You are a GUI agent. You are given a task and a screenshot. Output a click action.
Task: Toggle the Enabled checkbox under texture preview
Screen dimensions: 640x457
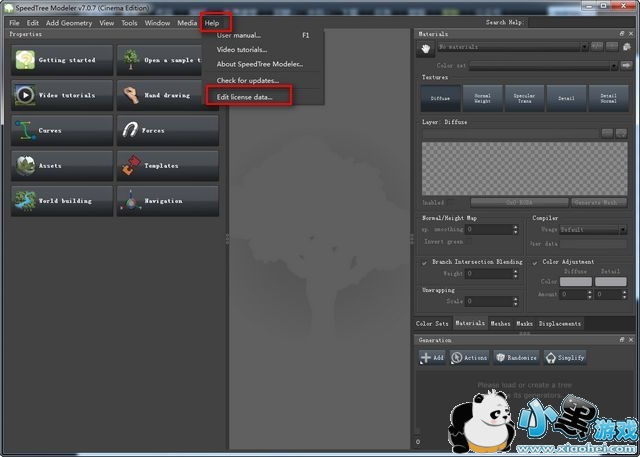click(x=449, y=202)
